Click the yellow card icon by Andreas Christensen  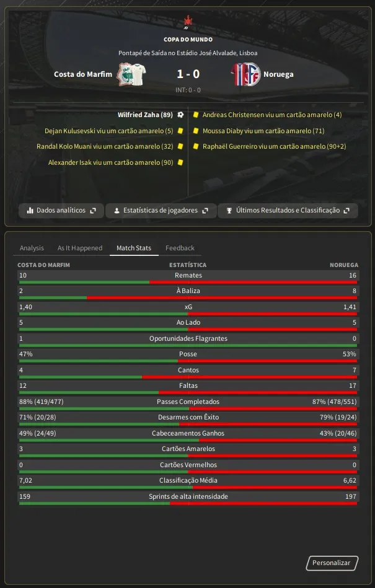[195, 115]
